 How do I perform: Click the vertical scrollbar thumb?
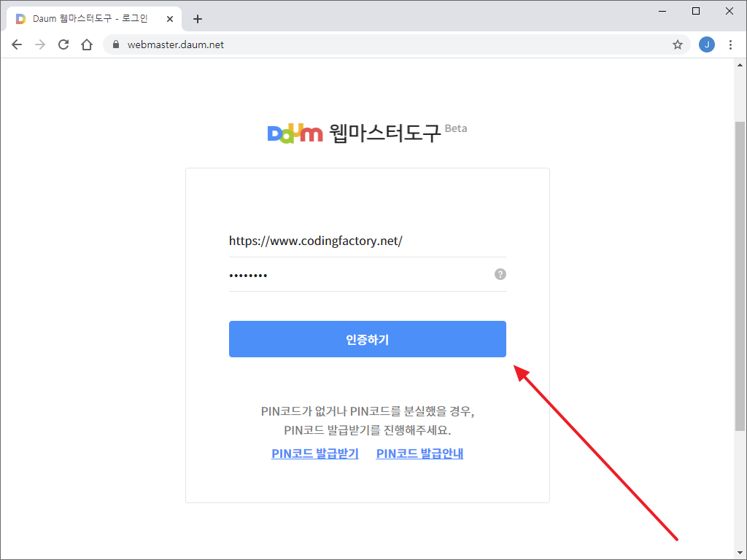740,276
